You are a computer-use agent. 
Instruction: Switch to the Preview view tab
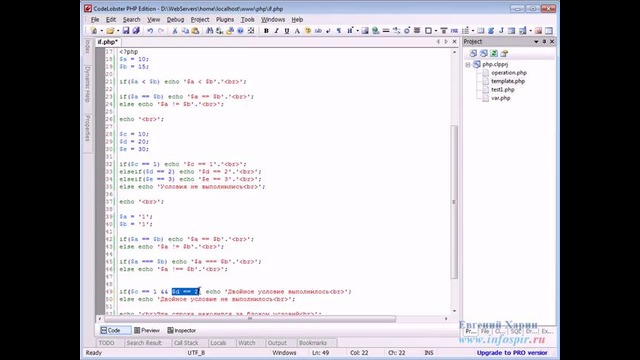147,330
